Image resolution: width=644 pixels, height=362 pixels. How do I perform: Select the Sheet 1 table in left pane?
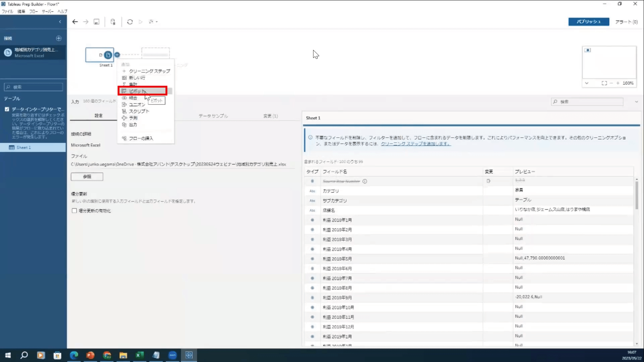click(33, 147)
